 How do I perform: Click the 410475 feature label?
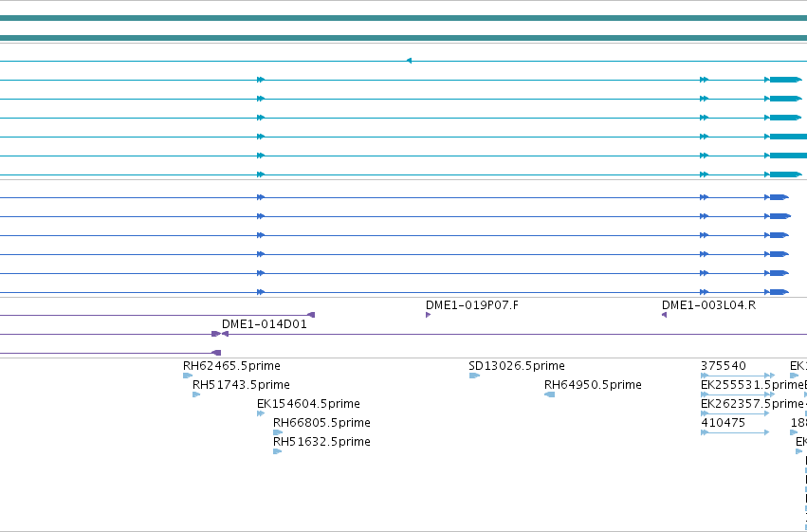tap(724, 423)
